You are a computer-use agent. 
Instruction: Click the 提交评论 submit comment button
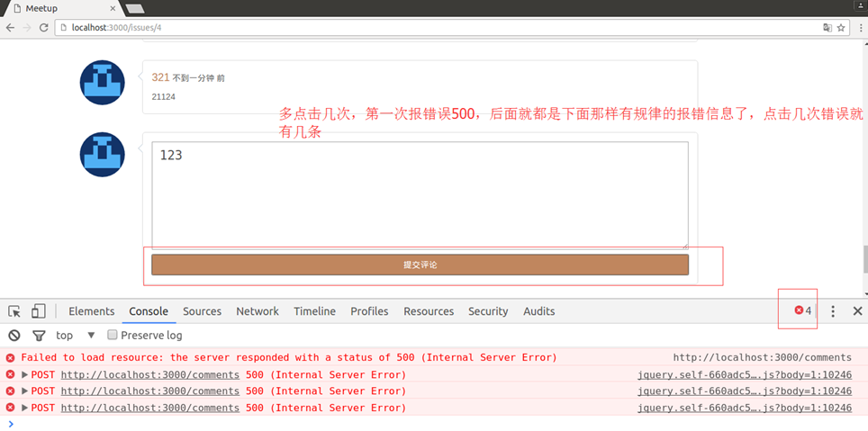click(420, 265)
